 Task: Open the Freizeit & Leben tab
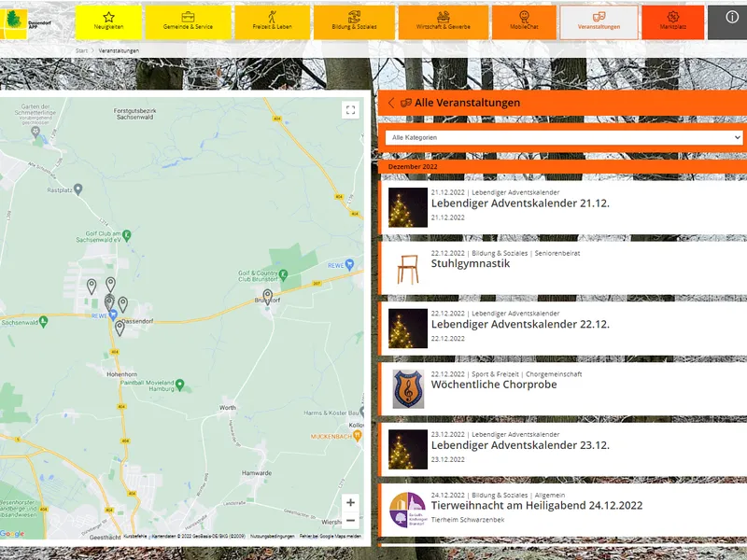click(272, 21)
